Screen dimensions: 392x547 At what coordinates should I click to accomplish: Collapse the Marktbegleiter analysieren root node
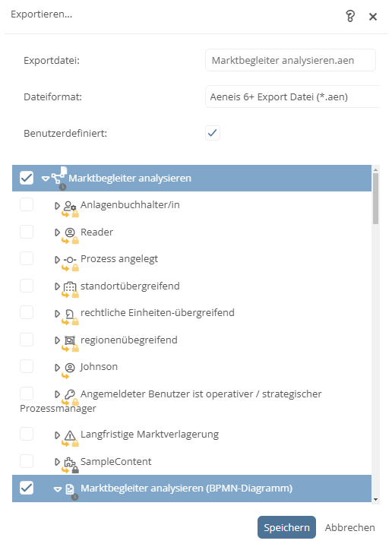tap(46, 179)
